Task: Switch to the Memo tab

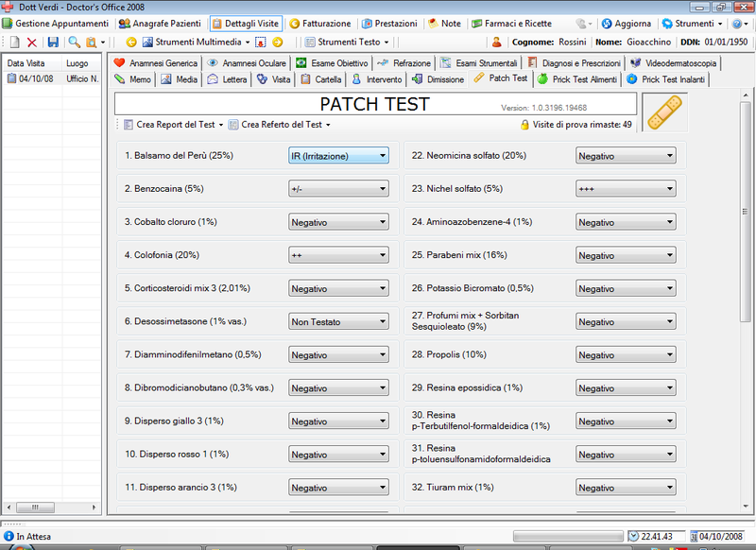Action: pos(132,79)
